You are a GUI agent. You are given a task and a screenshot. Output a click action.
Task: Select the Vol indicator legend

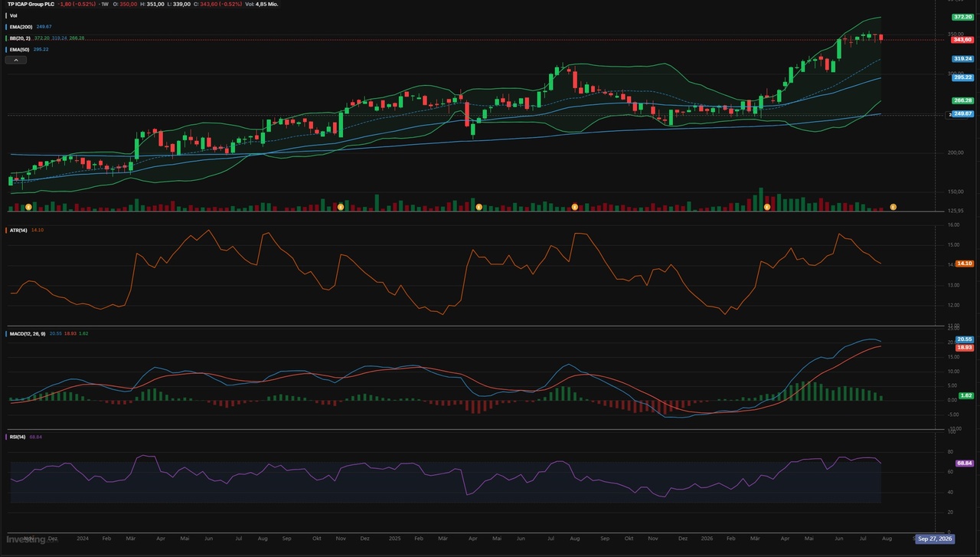point(13,15)
